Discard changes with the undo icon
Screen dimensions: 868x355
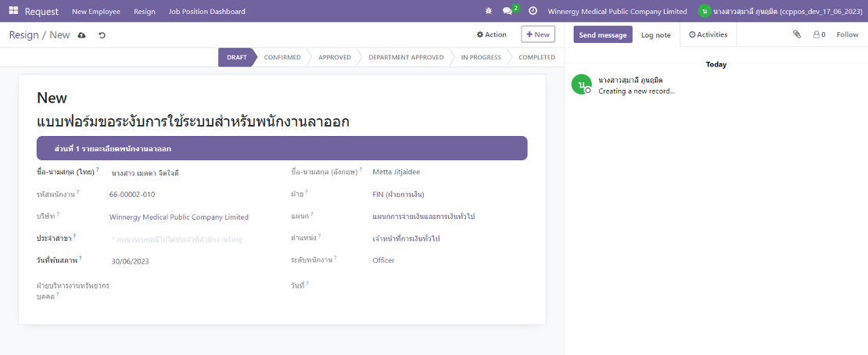102,35
